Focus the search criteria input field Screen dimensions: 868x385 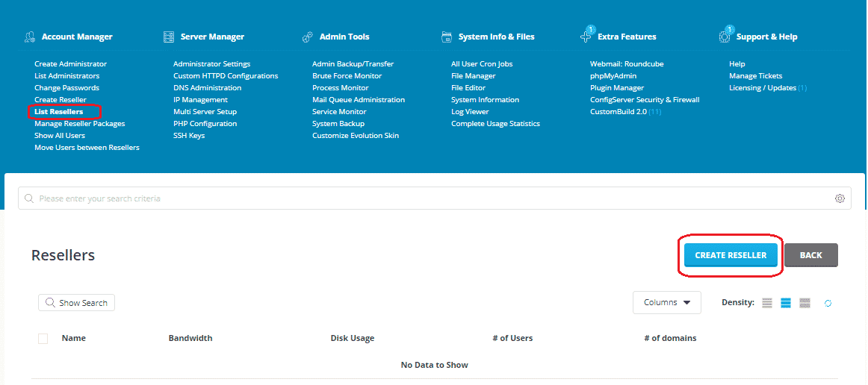(x=435, y=198)
